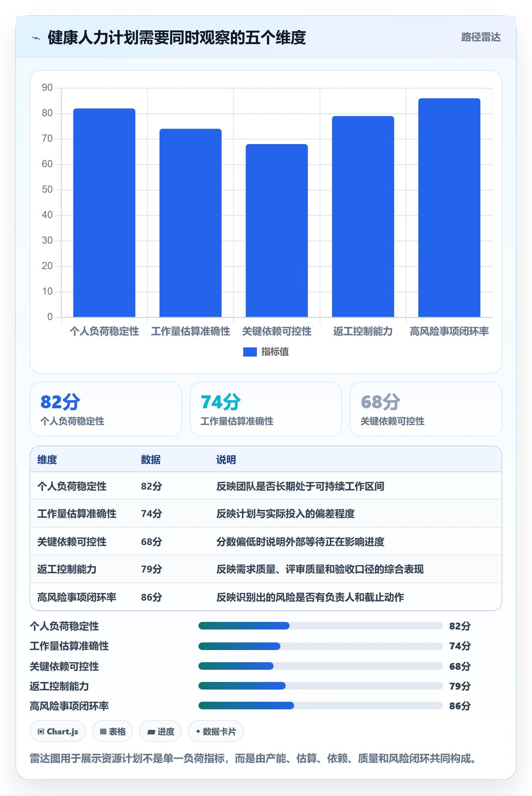Select the 工作量估算准确性 table row name
Screen dimensions: 532x796
coord(77,514)
